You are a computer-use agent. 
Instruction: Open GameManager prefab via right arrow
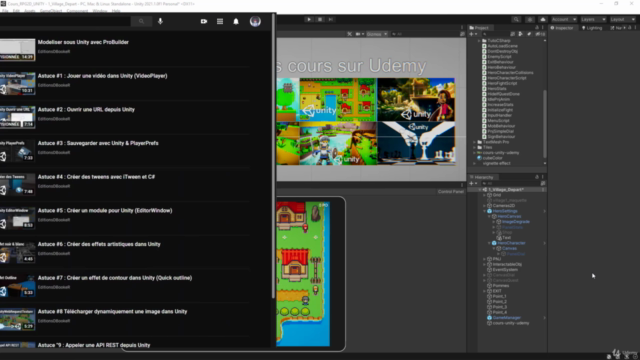[x=544, y=318]
